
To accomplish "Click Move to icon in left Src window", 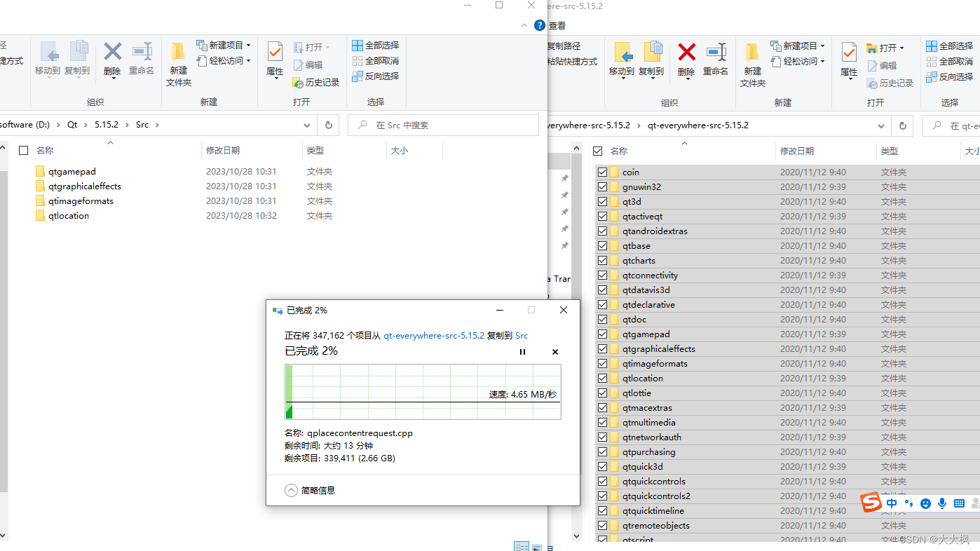I will click(x=48, y=52).
